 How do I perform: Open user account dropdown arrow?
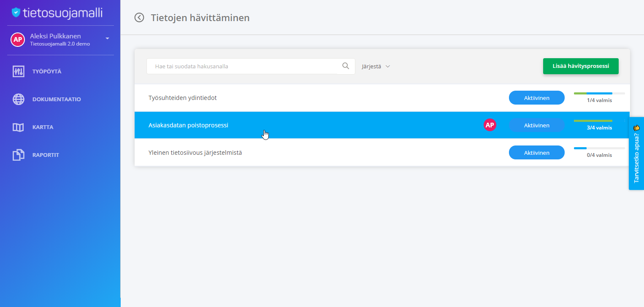[x=107, y=38]
